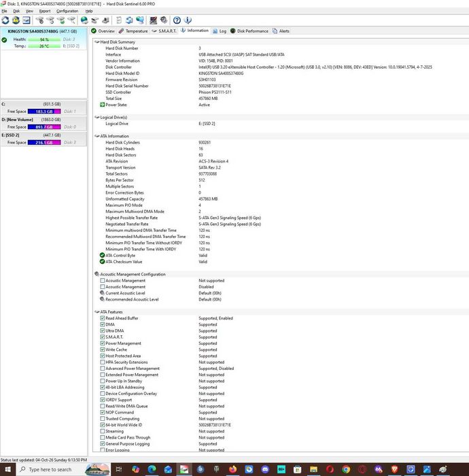Click the 216.1 GB free space bar
This screenshot has height=476, width=469.
(44, 142)
